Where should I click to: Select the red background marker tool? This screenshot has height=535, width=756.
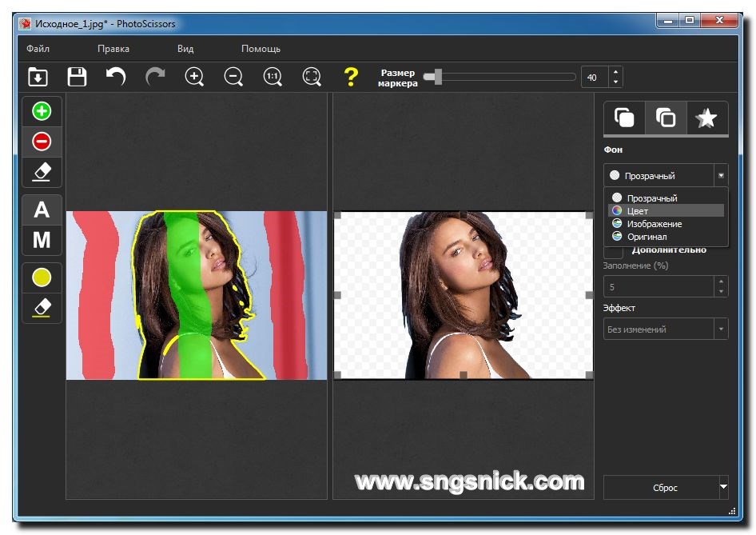click(42, 142)
